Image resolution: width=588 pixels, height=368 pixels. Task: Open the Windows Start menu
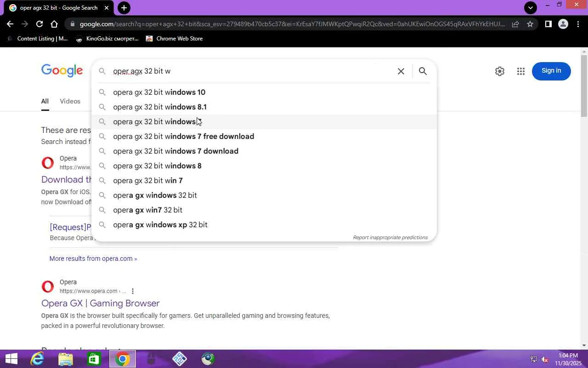(11, 359)
